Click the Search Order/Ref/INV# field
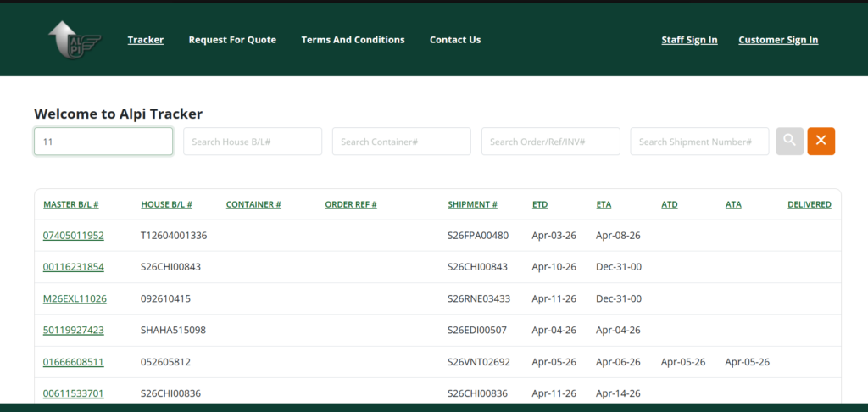 coord(551,142)
